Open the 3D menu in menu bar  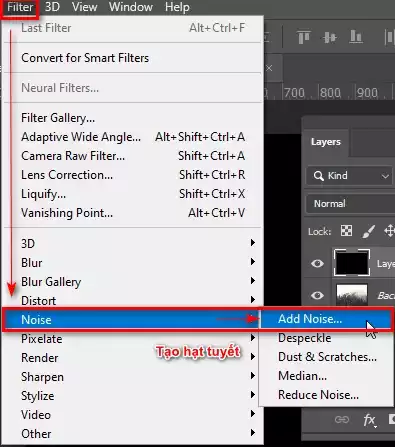(x=52, y=7)
